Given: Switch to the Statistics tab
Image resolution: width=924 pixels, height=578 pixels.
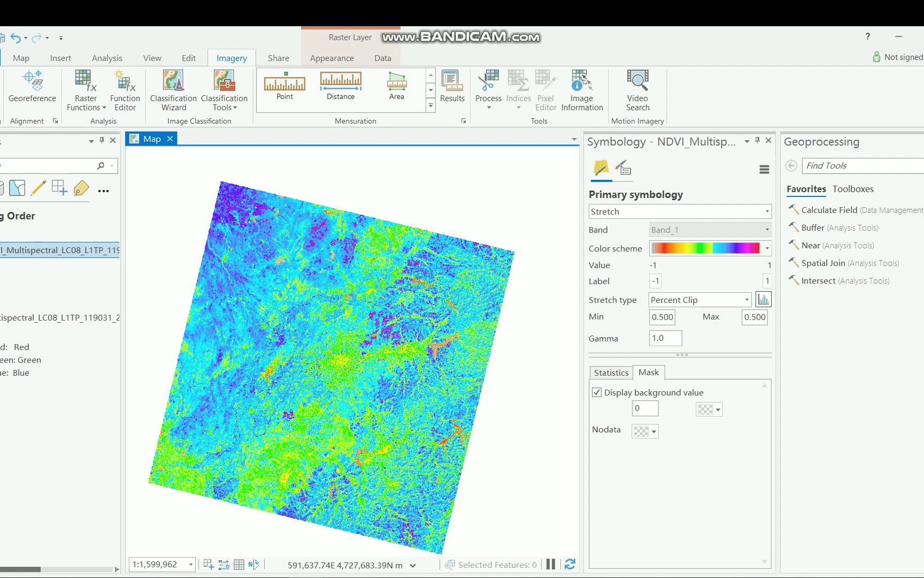Looking at the screenshot, I should click(611, 372).
